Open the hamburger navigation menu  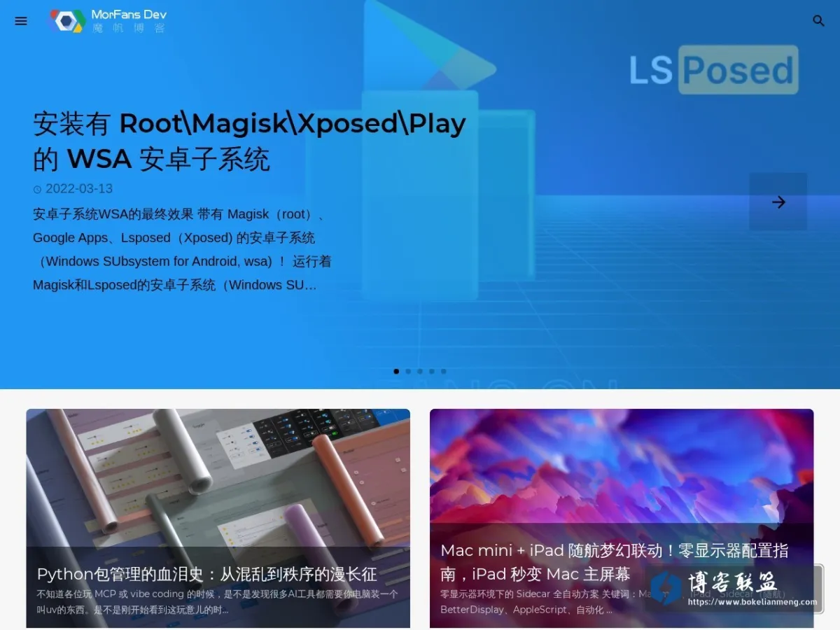click(21, 21)
